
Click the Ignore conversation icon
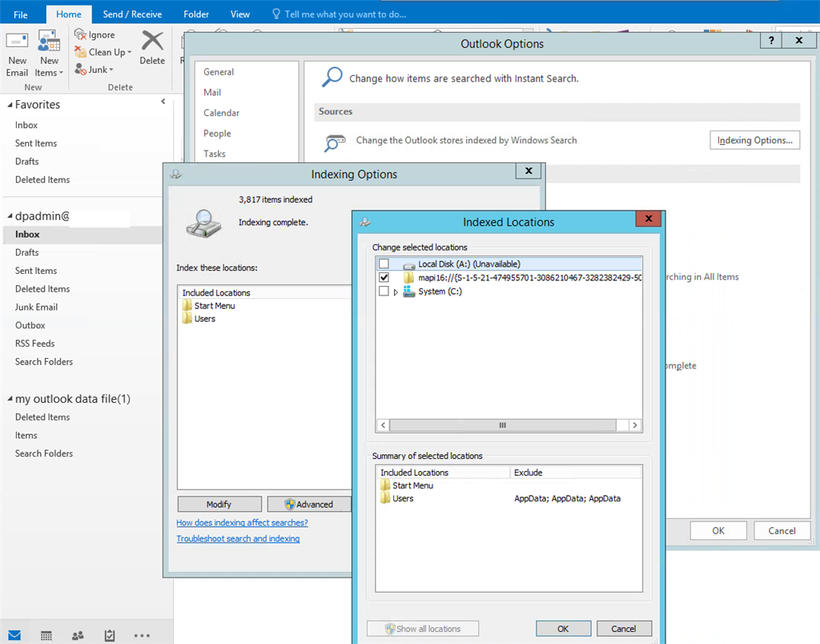[x=80, y=34]
